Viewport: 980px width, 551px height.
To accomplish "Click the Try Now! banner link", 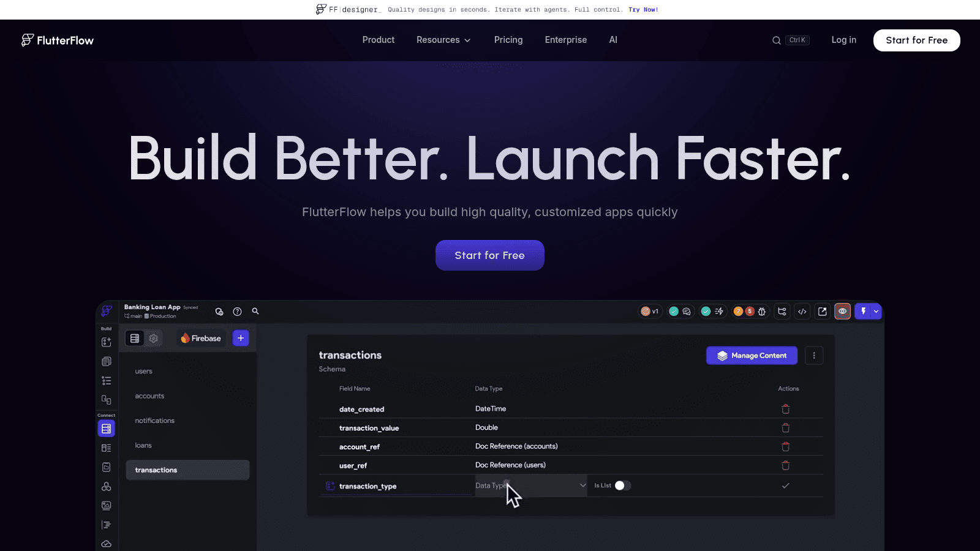I will pyautogui.click(x=644, y=10).
